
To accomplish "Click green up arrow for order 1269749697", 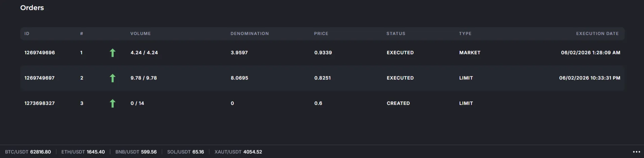I will click(x=112, y=78).
